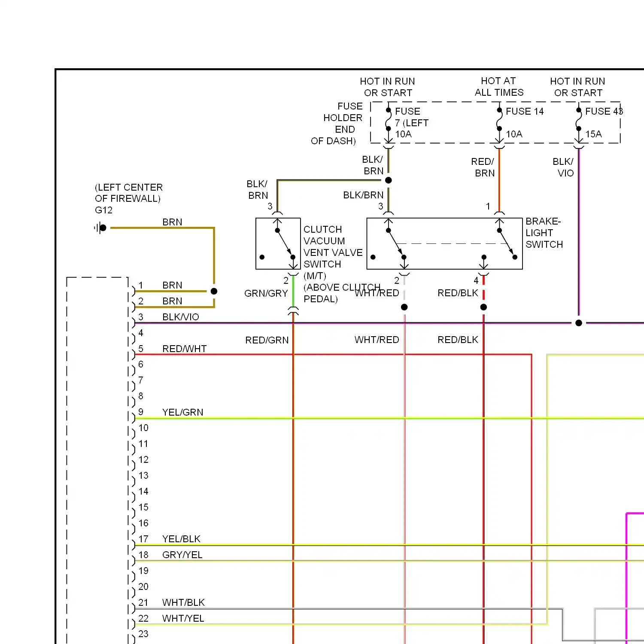
Task: Click the FUSE 14 fuse symbol
Action: (499, 119)
